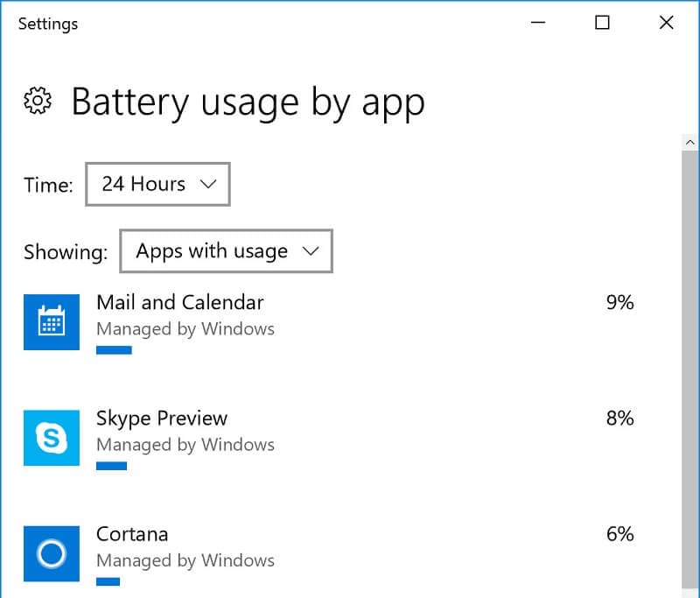
Task: Select the Skype Preview list entry name
Action: coord(162,419)
